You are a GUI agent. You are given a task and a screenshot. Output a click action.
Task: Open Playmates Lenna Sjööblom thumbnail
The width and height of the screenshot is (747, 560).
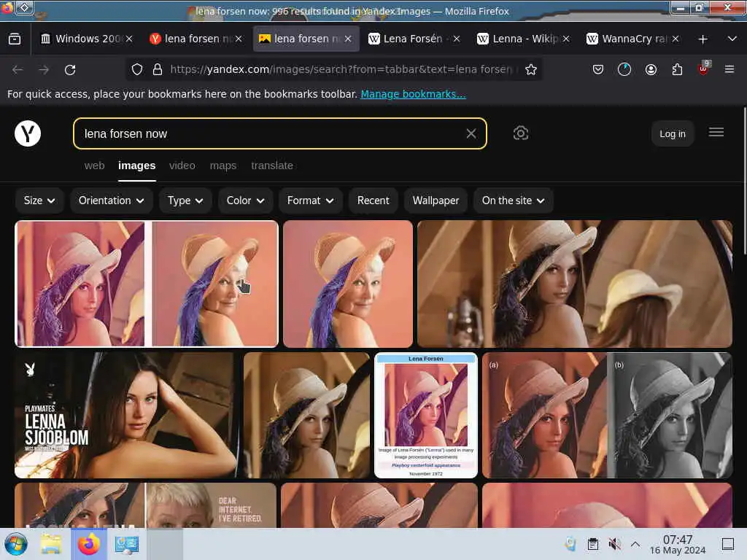(126, 415)
